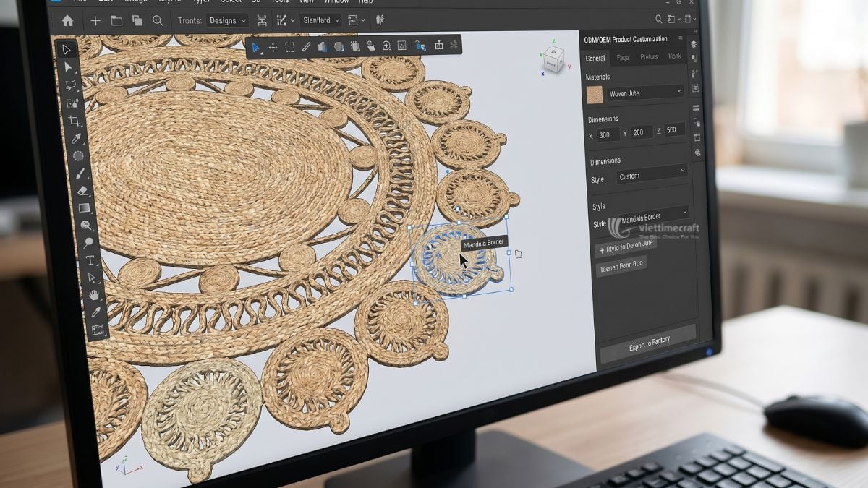The width and height of the screenshot is (868, 488).
Task: Click the duplicate pages icon in toolbar
Action: [137, 20]
